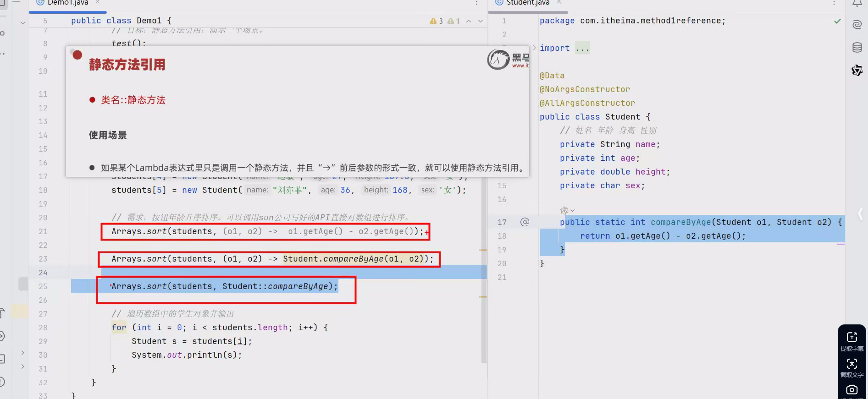Viewport: 868px width, 399px height.
Task: Click 'private int age;' field declaration
Action: (600, 158)
